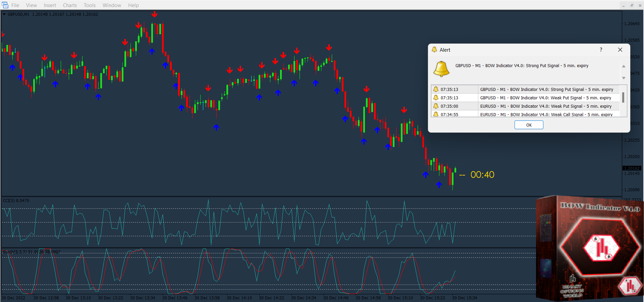Image resolution: width=644 pixels, height=302 pixels.
Task: Click the current price label 1.20162 on axis
Action: pos(632,168)
